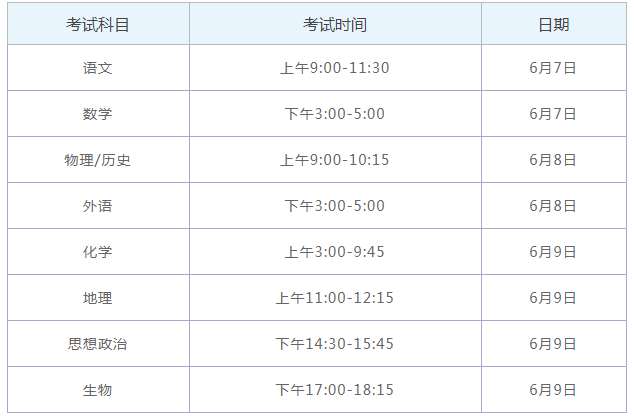Select the 生物 subject cell
The image size is (634, 416).
(x=98, y=390)
